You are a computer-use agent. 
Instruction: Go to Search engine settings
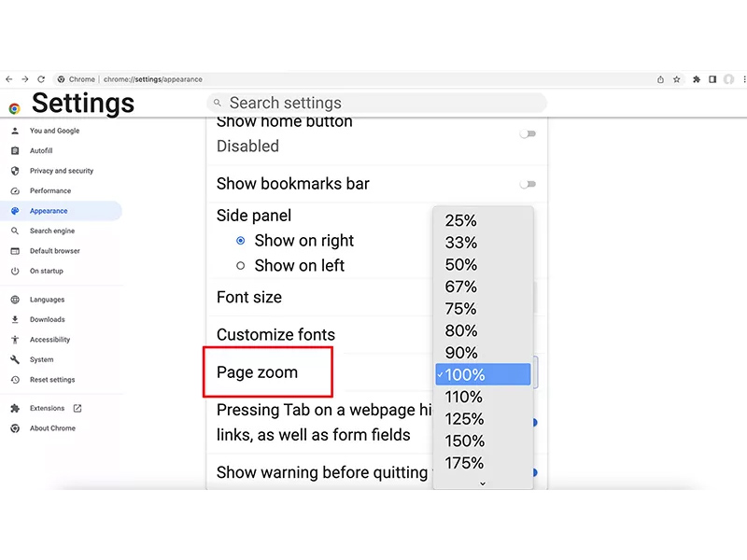point(52,231)
